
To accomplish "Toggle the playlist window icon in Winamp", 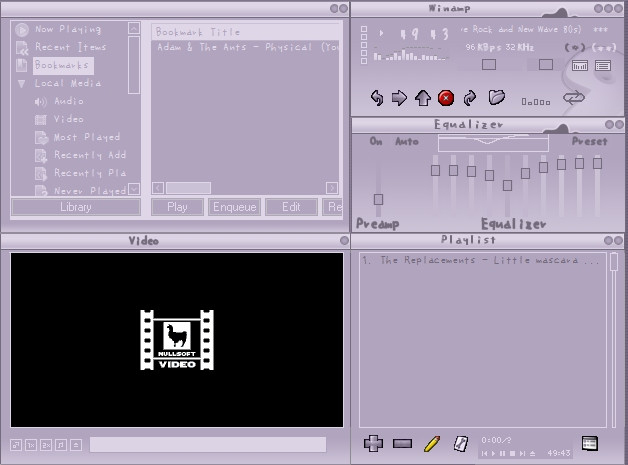I will coord(603,65).
